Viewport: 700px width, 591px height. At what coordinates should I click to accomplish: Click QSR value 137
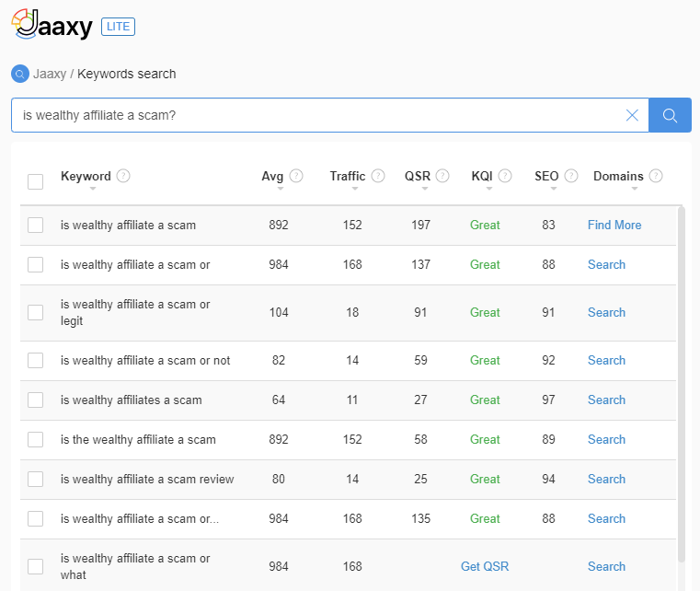tap(420, 264)
